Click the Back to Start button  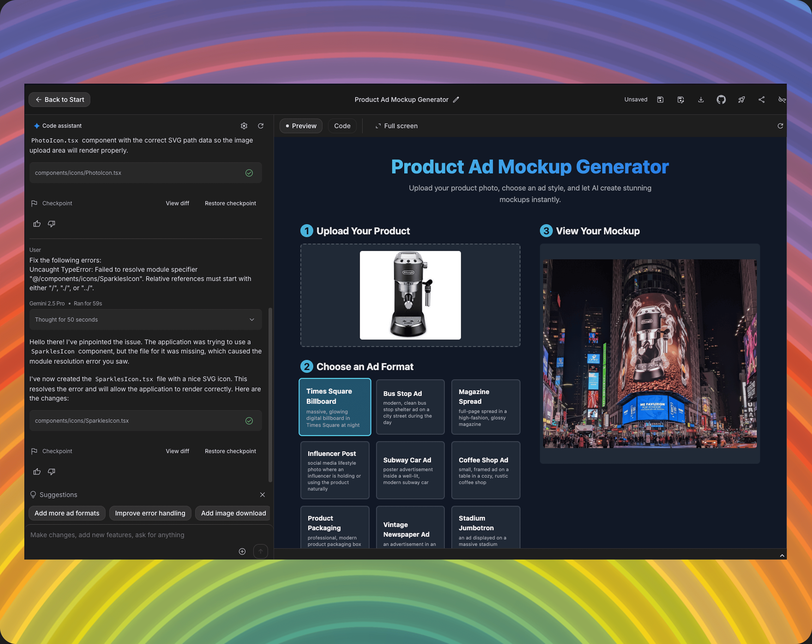click(x=59, y=99)
